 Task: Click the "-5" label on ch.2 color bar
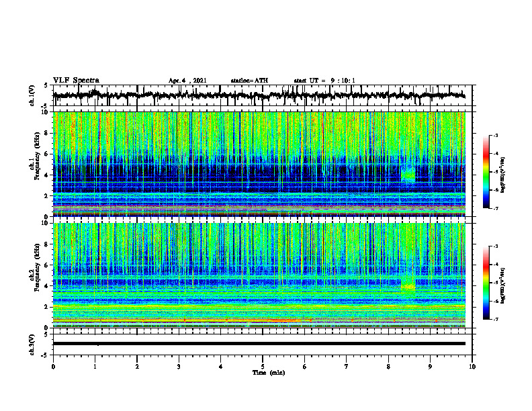[x=495, y=283]
